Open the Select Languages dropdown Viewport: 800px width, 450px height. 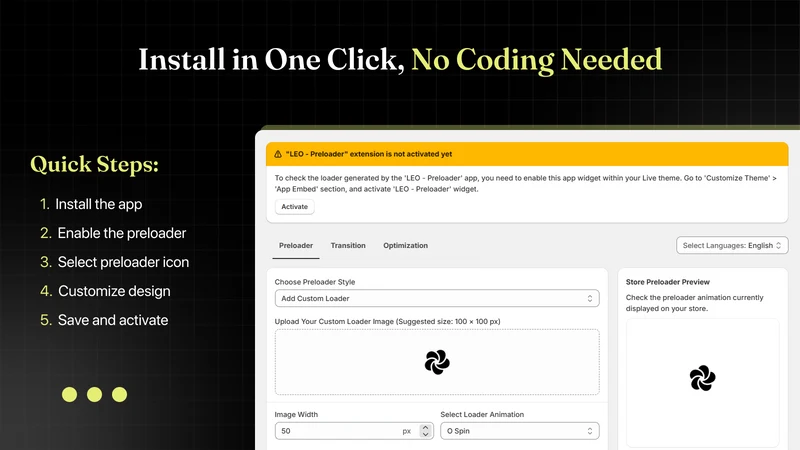click(x=732, y=245)
